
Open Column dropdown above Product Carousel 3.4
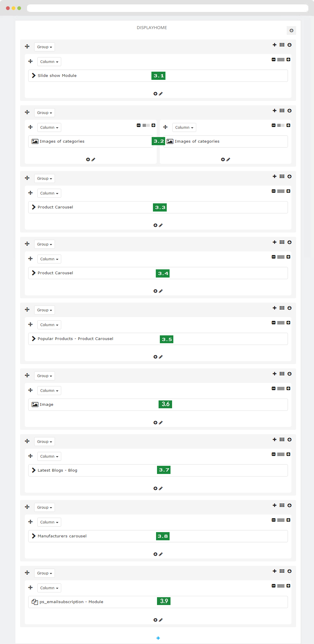tap(49, 259)
